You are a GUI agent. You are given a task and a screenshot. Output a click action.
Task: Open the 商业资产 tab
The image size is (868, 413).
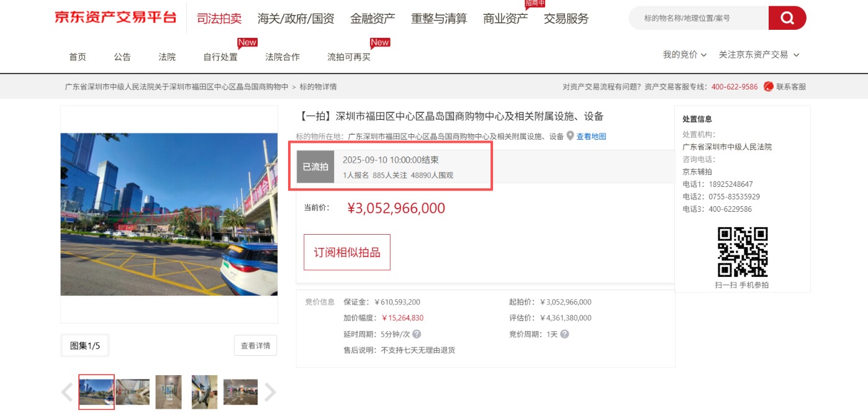point(505,19)
